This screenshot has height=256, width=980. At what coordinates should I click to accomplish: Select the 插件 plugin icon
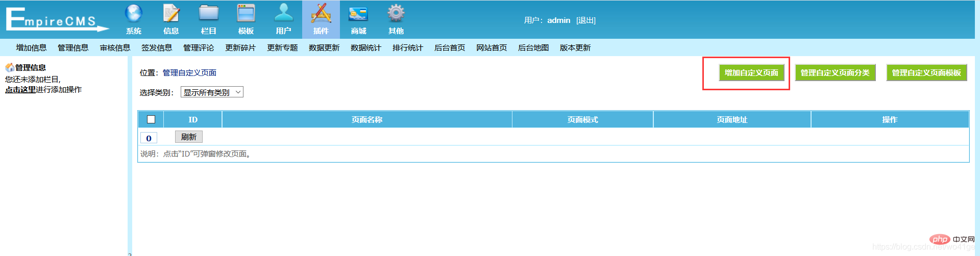(321, 14)
